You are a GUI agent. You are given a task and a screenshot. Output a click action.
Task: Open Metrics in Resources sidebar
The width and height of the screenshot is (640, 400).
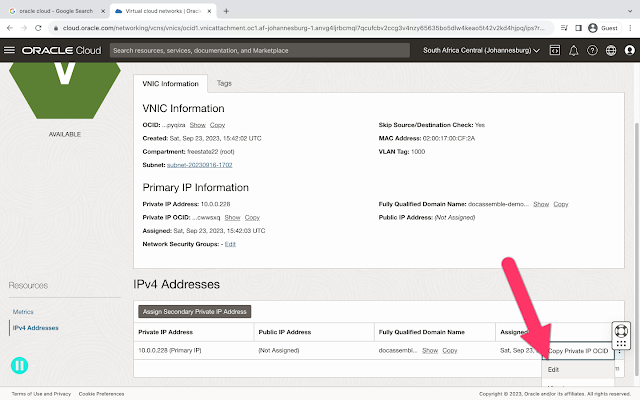(x=23, y=312)
